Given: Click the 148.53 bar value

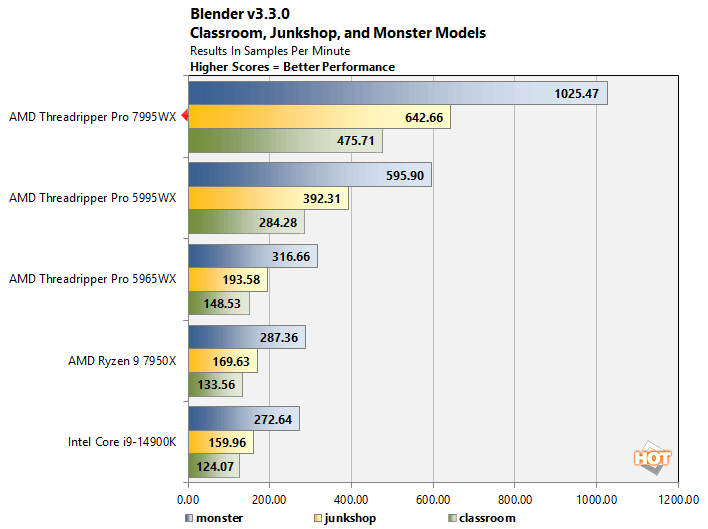Looking at the screenshot, I should click(222, 303).
